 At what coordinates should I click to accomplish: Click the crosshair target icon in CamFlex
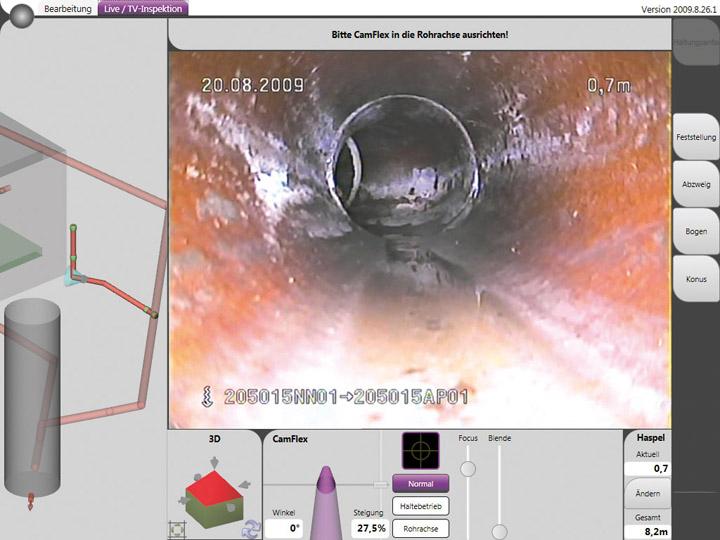click(420, 450)
